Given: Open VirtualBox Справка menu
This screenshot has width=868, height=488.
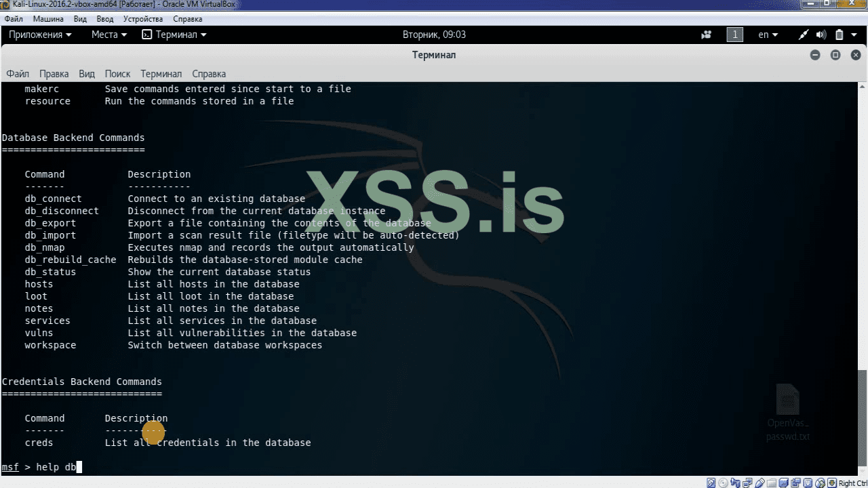Looking at the screenshot, I should click(x=188, y=19).
